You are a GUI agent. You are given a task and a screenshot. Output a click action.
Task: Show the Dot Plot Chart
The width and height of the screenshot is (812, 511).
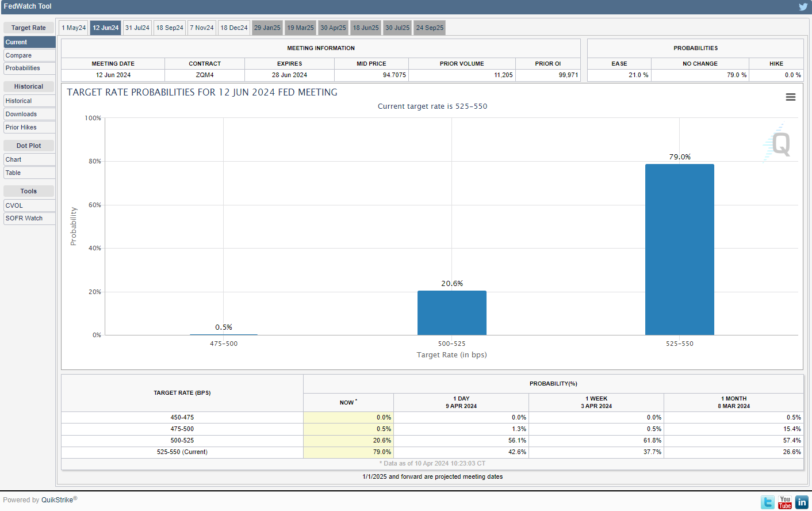[x=29, y=160]
